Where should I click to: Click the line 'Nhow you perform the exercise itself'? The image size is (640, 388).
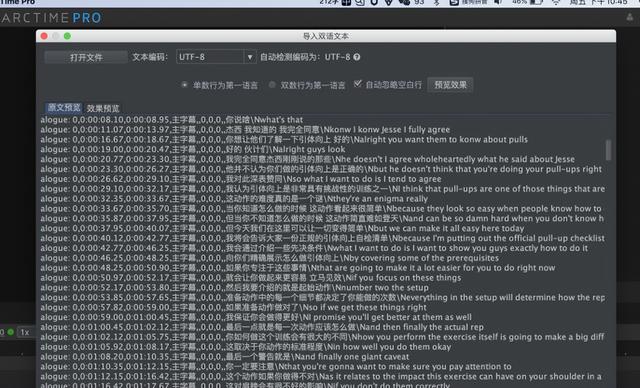[322, 337]
